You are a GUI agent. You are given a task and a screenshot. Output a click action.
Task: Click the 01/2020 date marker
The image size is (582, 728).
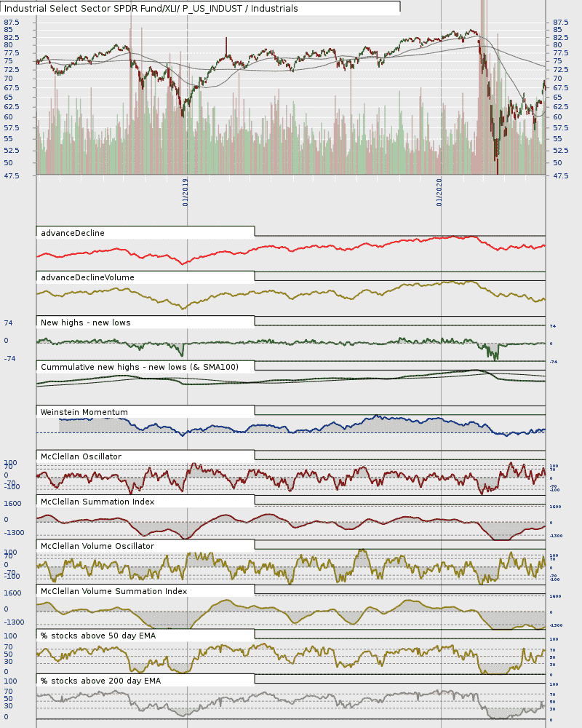tap(439, 192)
